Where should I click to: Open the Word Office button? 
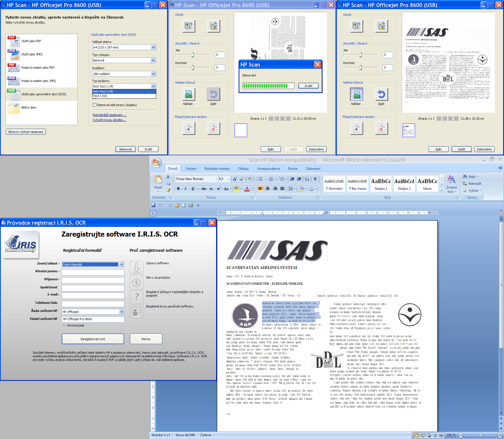tap(157, 163)
